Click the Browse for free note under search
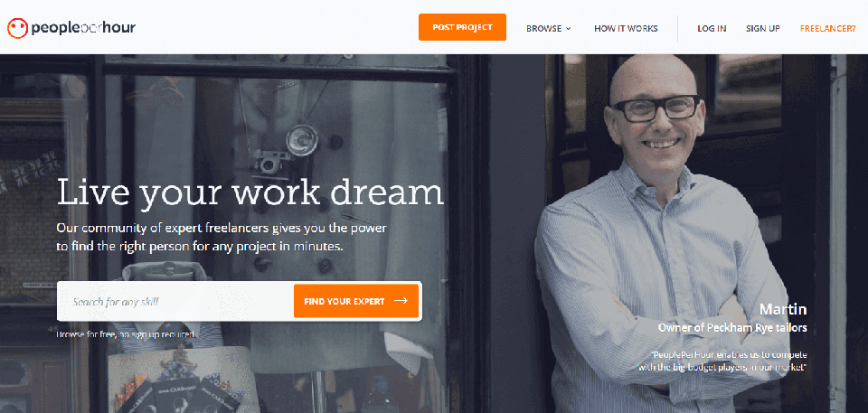This screenshot has width=868, height=413. pos(127,334)
